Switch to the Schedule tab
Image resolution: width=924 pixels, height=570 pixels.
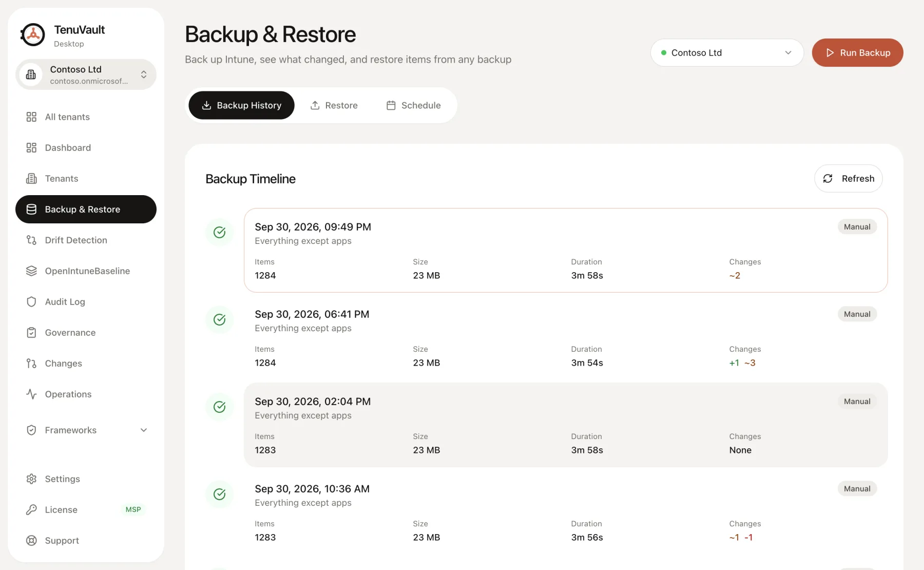pyautogui.click(x=413, y=105)
